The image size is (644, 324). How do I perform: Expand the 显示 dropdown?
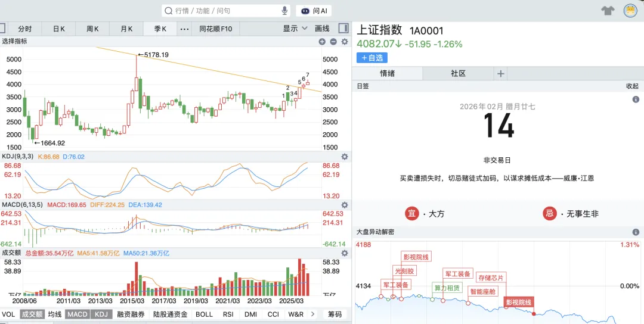pos(295,29)
